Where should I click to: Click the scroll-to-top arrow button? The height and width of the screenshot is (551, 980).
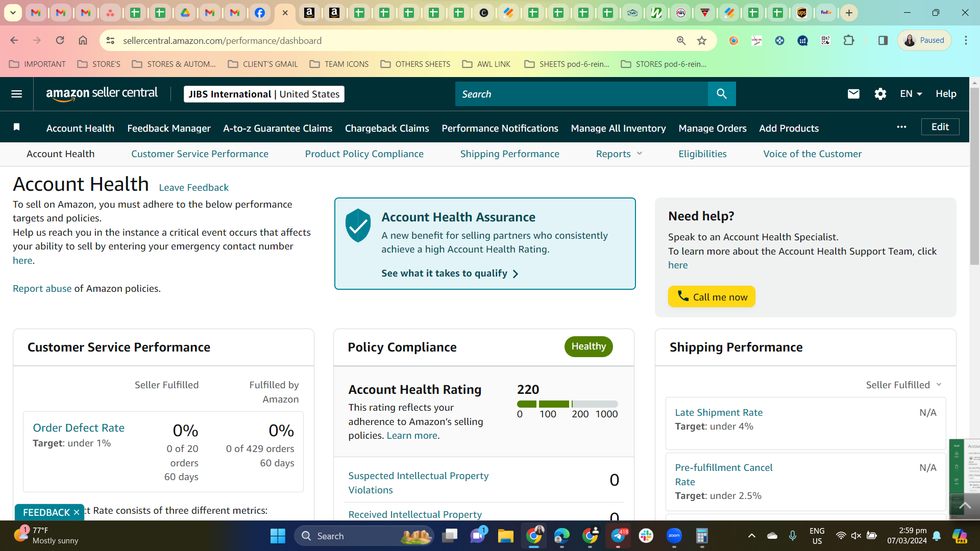[x=965, y=505]
